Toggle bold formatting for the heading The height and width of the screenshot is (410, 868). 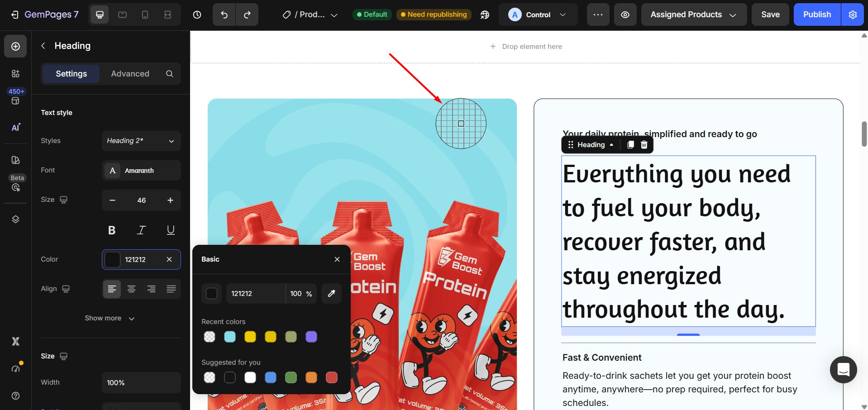click(x=111, y=230)
